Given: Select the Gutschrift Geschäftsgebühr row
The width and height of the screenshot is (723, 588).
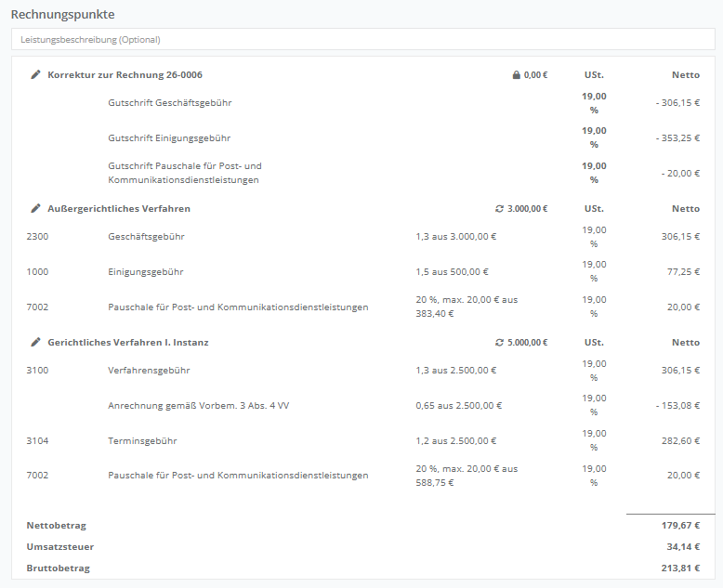Looking at the screenshot, I should [169, 103].
